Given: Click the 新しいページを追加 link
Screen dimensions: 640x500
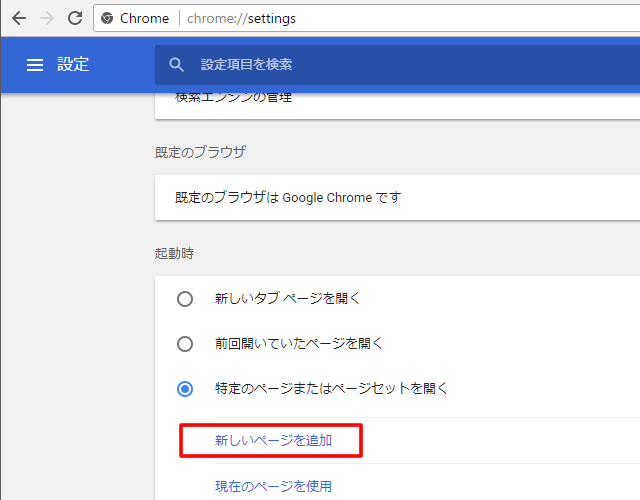Looking at the screenshot, I should tap(273, 440).
